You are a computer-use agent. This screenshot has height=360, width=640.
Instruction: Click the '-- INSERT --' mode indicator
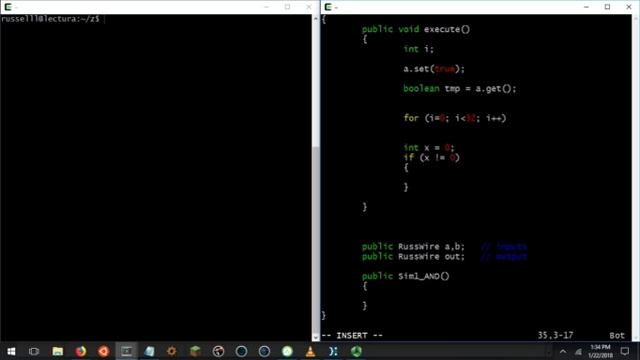click(352, 336)
